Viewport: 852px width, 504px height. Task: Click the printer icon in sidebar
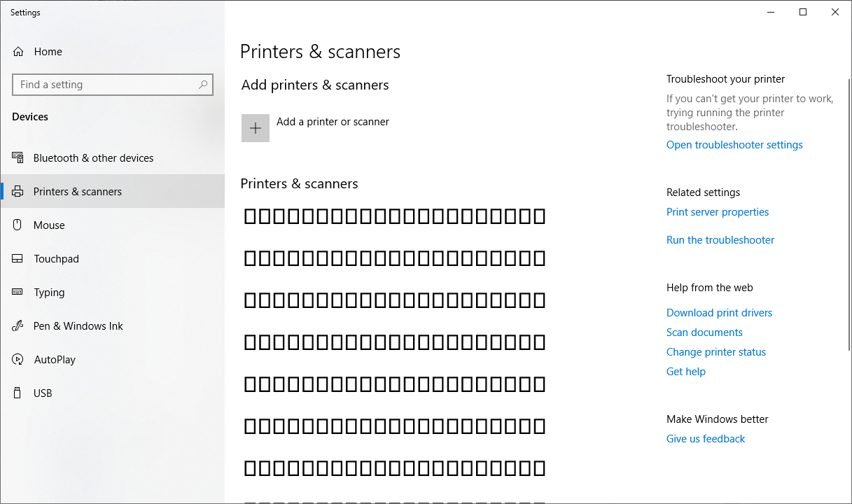tap(18, 192)
